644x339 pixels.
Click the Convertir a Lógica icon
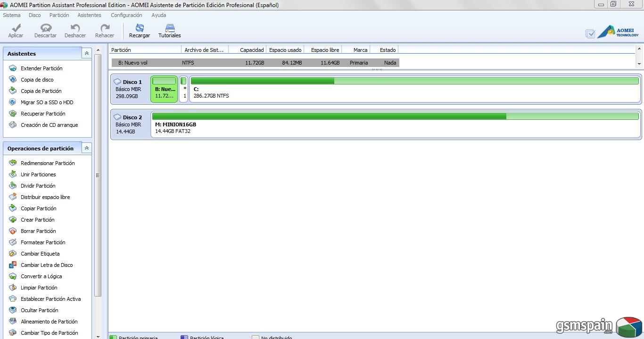(13, 276)
